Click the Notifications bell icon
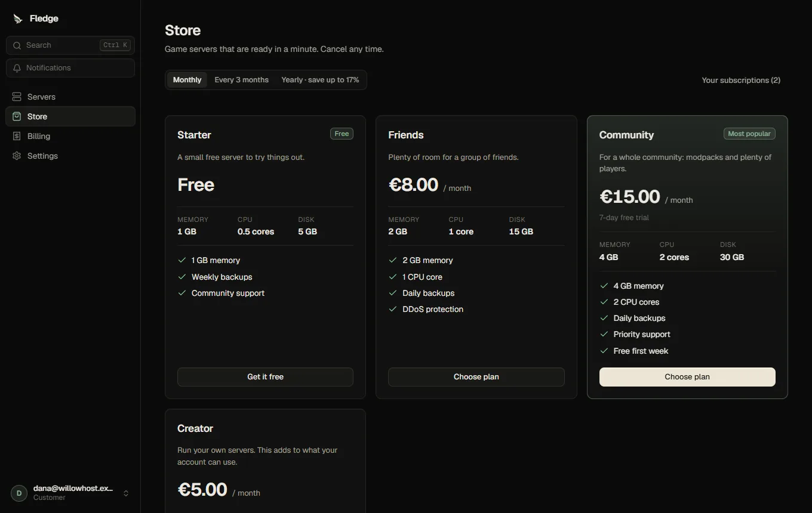The image size is (812, 513). pyautogui.click(x=17, y=68)
